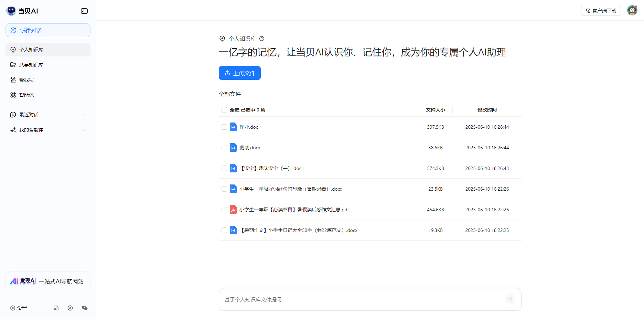The image size is (644, 319).
Task: Open 设置 at the bottom of the sidebar
Action: pos(19,308)
